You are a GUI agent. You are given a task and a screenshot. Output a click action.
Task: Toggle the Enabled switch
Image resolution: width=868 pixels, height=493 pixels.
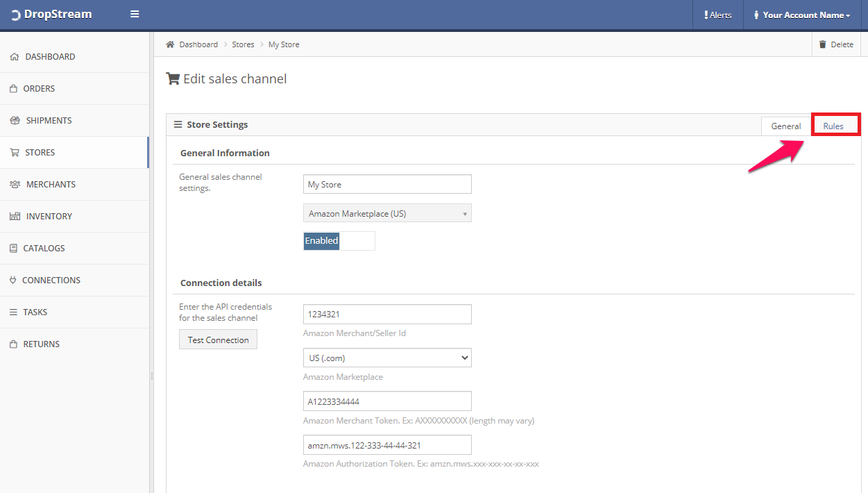coord(339,241)
